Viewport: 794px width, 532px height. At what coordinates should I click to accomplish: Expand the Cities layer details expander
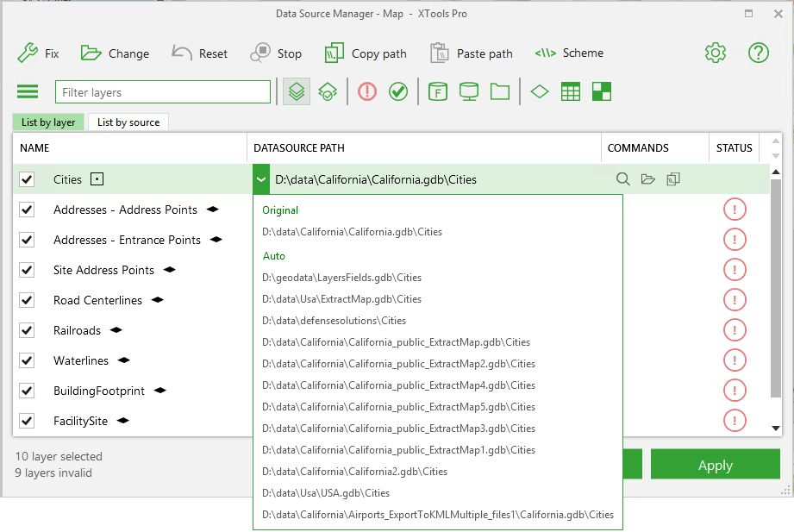coord(97,178)
